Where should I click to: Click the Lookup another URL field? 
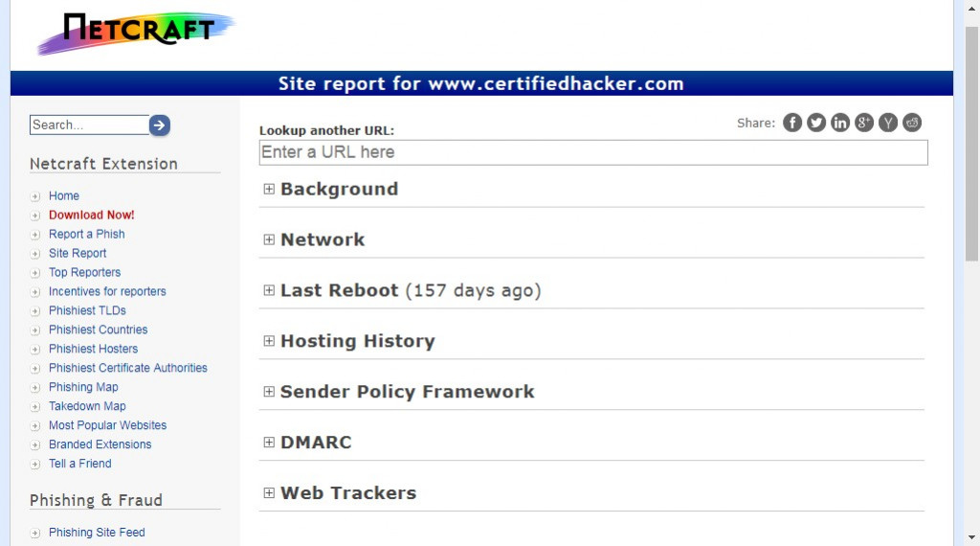[x=593, y=152]
